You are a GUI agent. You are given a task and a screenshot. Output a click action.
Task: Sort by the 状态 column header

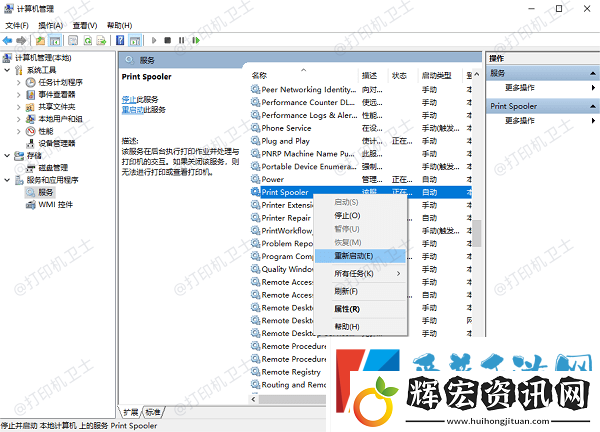click(403, 75)
